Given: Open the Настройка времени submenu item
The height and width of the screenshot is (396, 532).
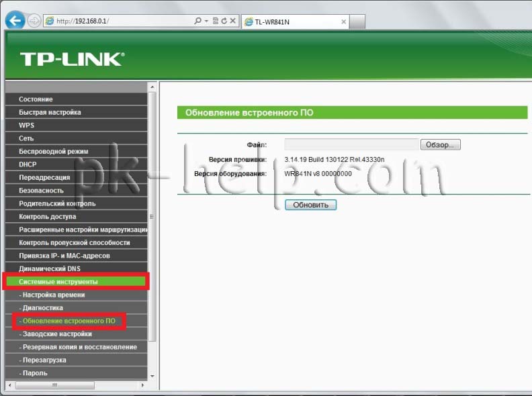Looking at the screenshot, I should point(77,295).
